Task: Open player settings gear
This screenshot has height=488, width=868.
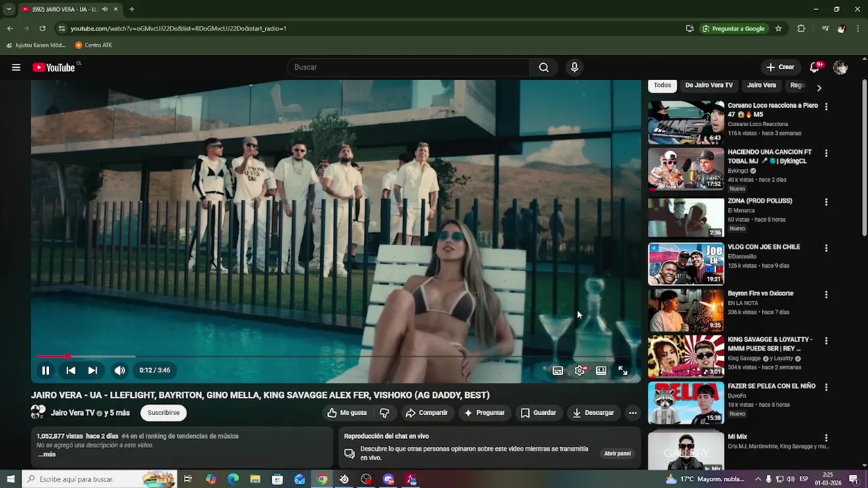Action: [580, 371]
